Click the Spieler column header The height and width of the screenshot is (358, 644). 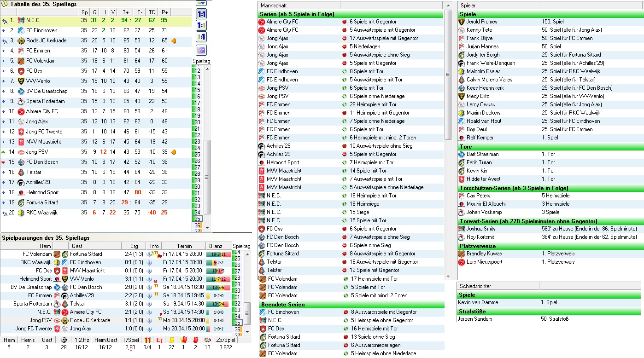coord(499,5)
